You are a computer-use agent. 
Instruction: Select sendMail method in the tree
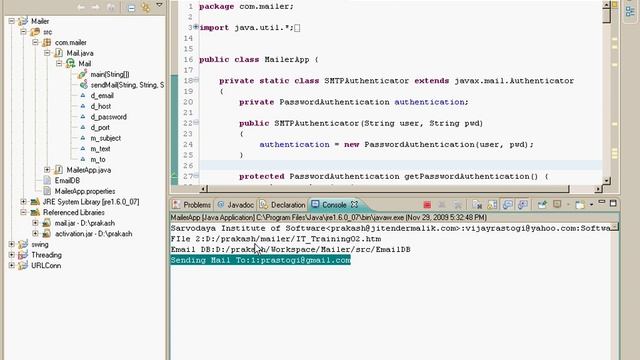pyautogui.click(x=127, y=85)
